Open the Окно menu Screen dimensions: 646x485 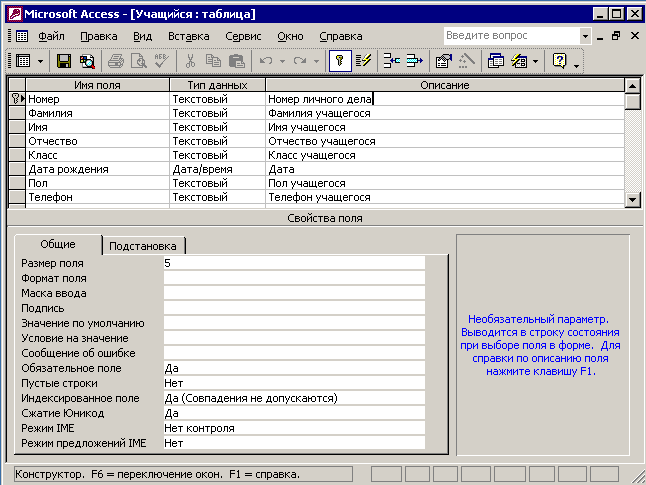(x=290, y=36)
